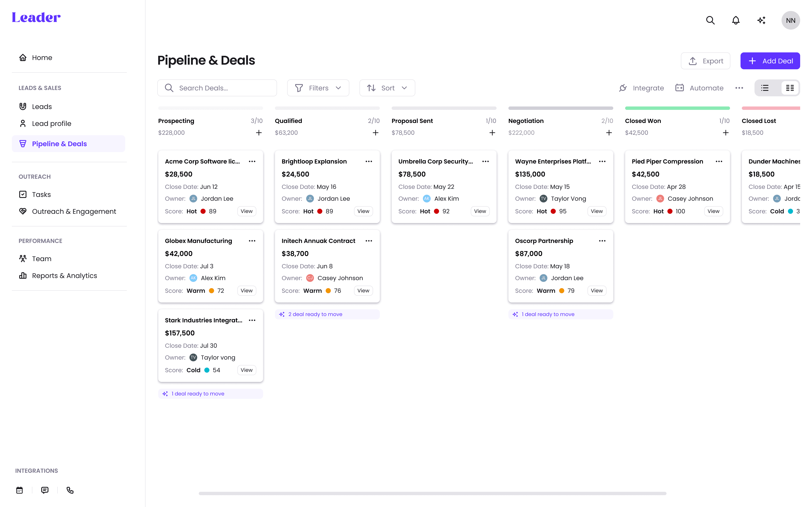Click the phone integration icon
812x507 pixels.
coord(70,490)
